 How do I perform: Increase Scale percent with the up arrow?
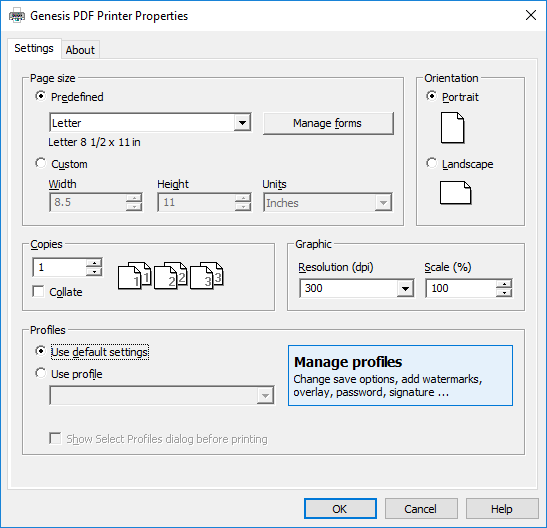(504, 284)
